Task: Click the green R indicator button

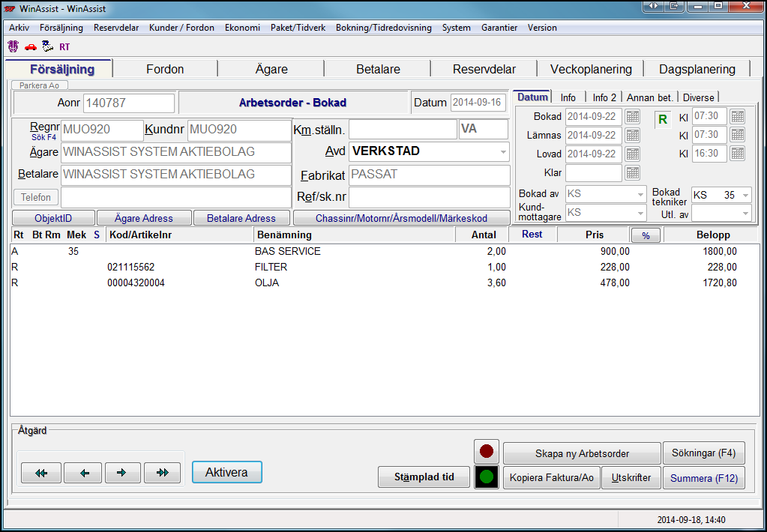Action: pos(663,120)
